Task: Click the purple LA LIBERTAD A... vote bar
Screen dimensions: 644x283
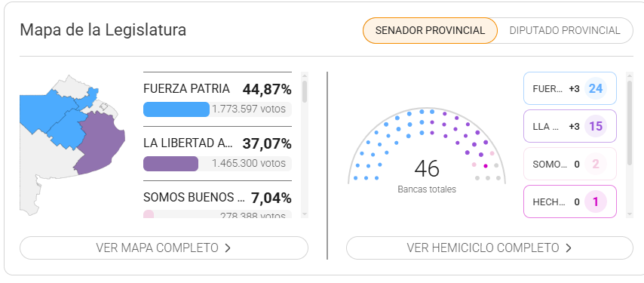Action: click(x=170, y=164)
